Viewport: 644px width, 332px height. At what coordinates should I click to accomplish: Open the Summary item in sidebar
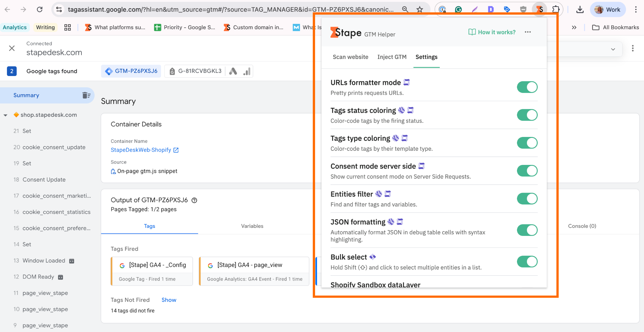coord(47,95)
